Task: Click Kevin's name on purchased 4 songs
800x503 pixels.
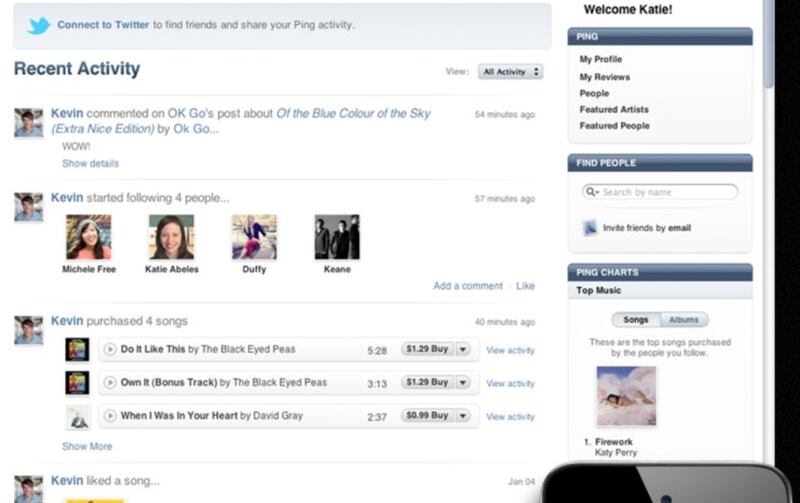Action: click(67, 321)
